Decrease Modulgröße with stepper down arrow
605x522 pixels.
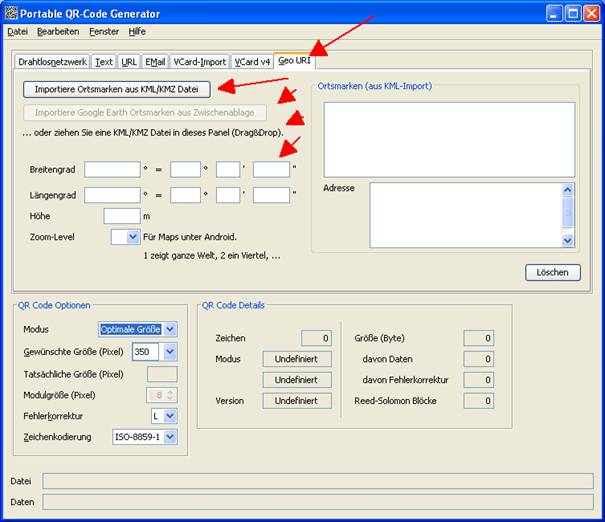click(x=170, y=398)
